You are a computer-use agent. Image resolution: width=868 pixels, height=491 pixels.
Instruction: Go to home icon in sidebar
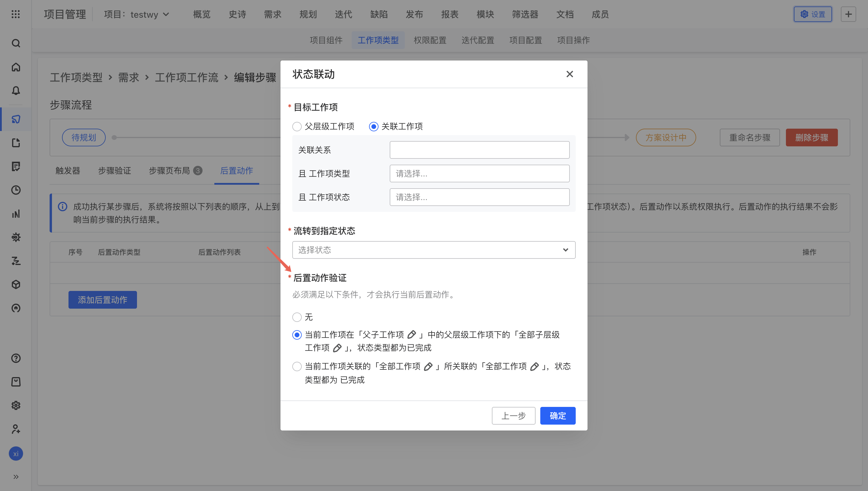click(16, 67)
